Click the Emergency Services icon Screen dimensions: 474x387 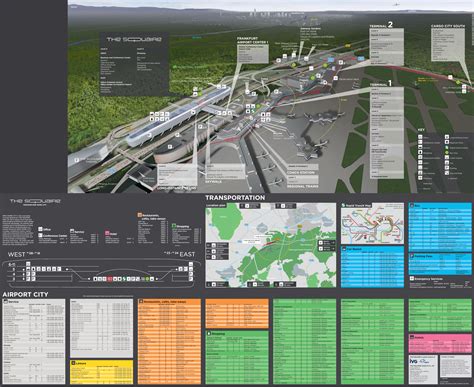(x=412, y=278)
